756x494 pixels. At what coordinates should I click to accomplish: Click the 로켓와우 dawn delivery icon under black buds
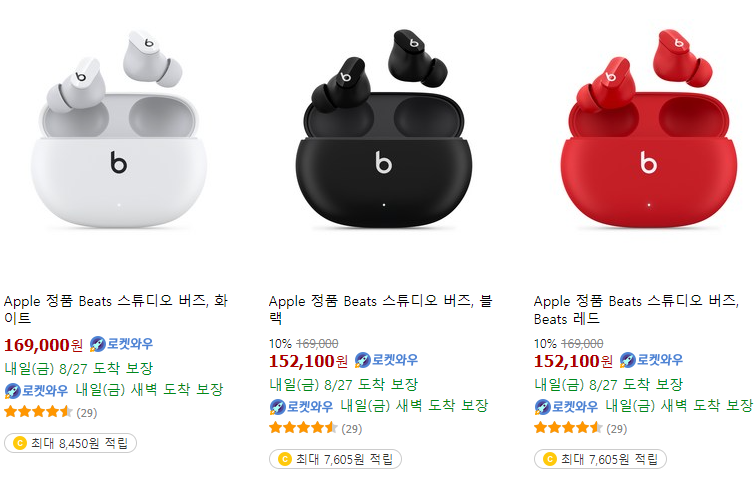point(277,407)
